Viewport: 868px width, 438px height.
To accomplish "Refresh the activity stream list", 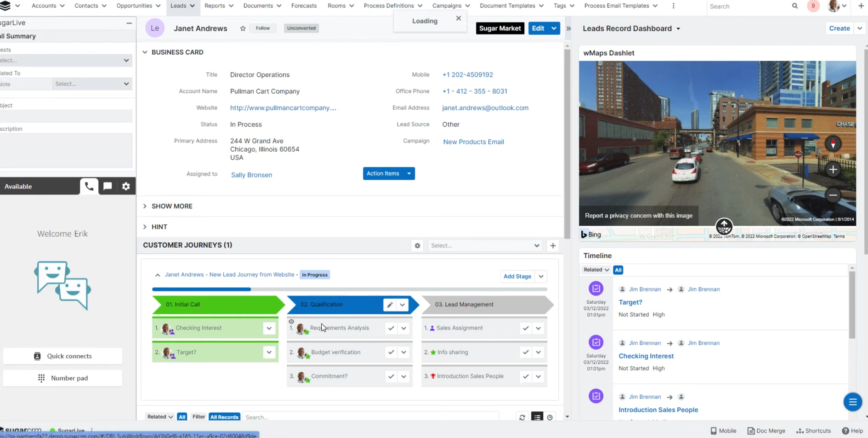I will (522, 417).
